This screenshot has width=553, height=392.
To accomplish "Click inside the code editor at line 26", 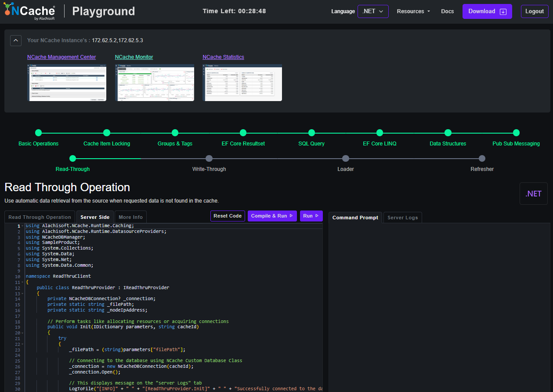I will point(174,366).
